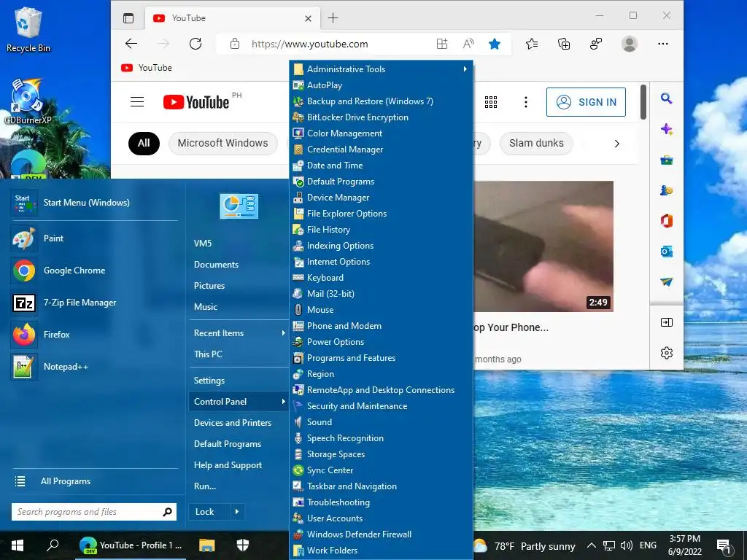Select the Microsoft Windows filter chip
Viewport: 747px width, 560px height.
tap(222, 144)
